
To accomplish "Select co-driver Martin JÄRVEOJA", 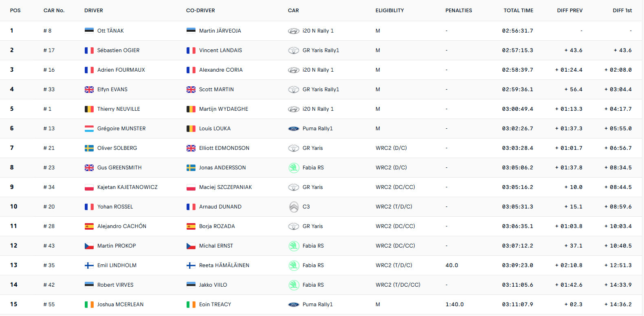I will [220, 31].
